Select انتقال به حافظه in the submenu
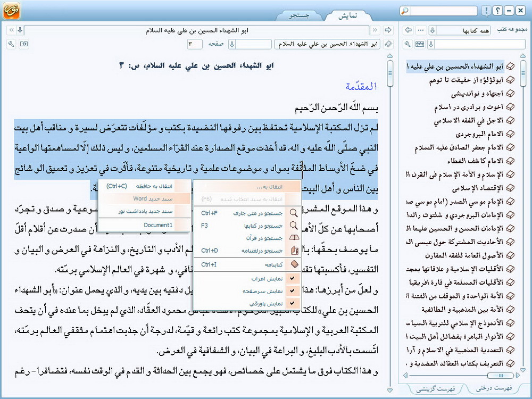The width and height of the screenshot is (532, 399). 145,186
